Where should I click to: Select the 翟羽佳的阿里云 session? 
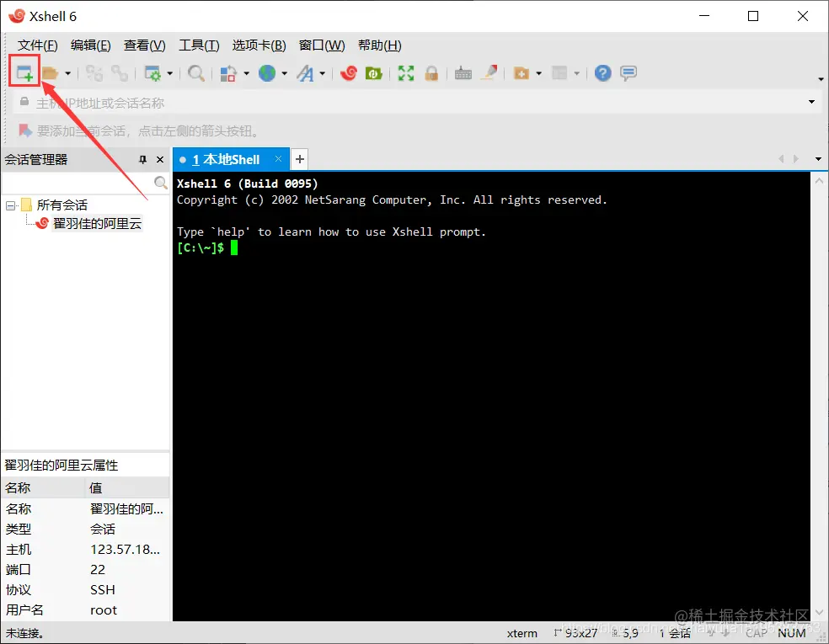pyautogui.click(x=97, y=223)
